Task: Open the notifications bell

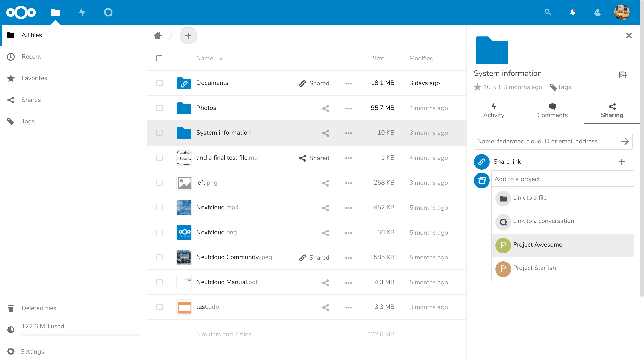Action: [573, 12]
